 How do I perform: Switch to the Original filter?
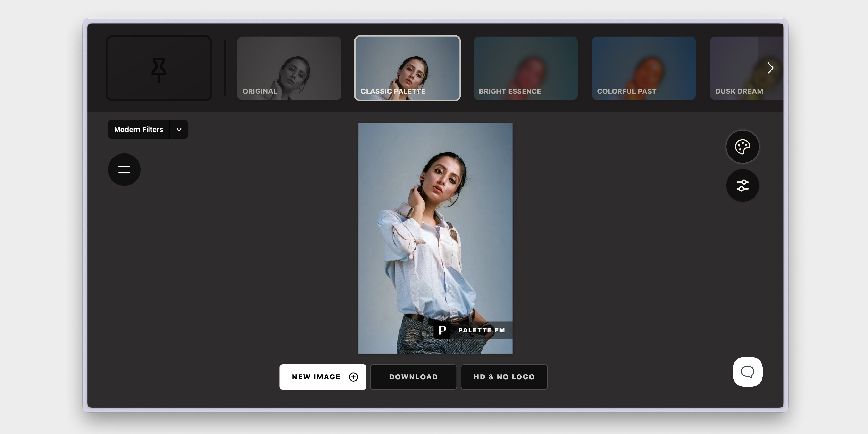point(289,68)
